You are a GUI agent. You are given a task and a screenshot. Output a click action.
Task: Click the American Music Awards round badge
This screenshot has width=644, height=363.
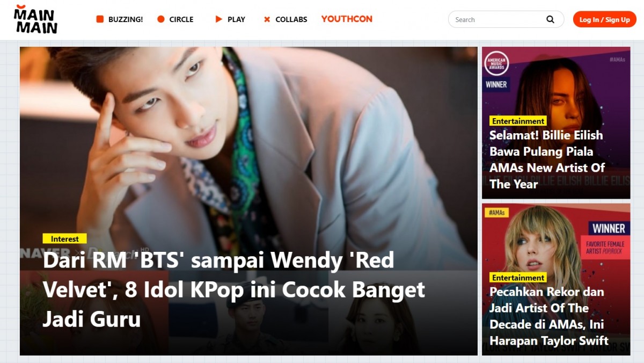pos(496,63)
